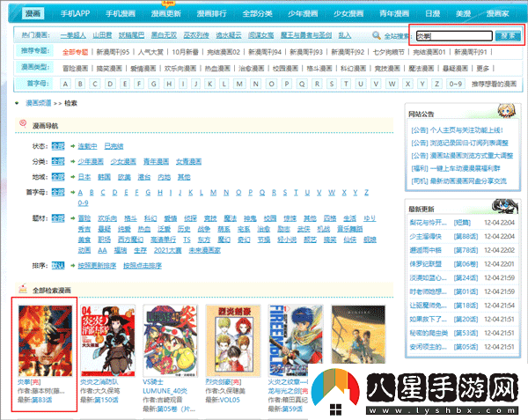The image size is (528, 420).
Task: Sort results by 按照点击排序
Action: click(143, 264)
